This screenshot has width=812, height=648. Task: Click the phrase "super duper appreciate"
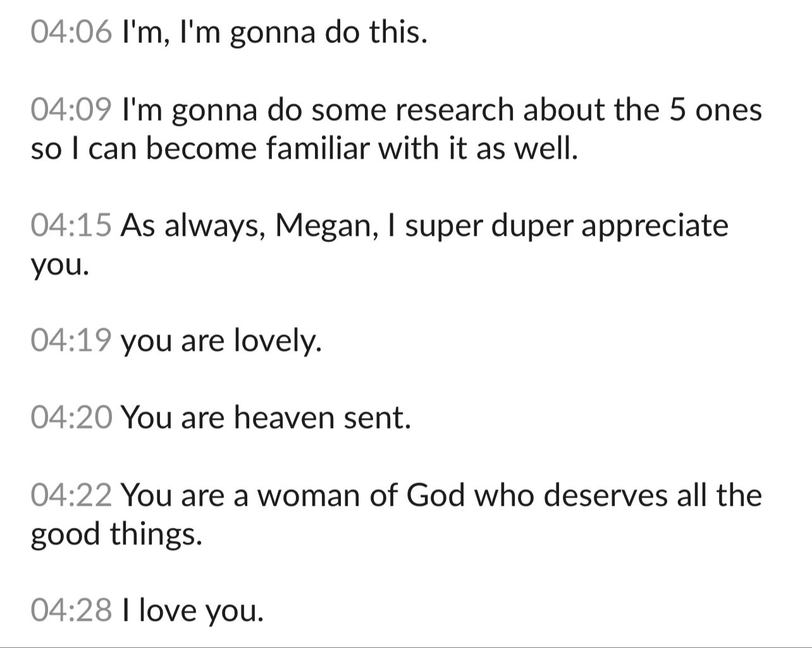(567, 227)
